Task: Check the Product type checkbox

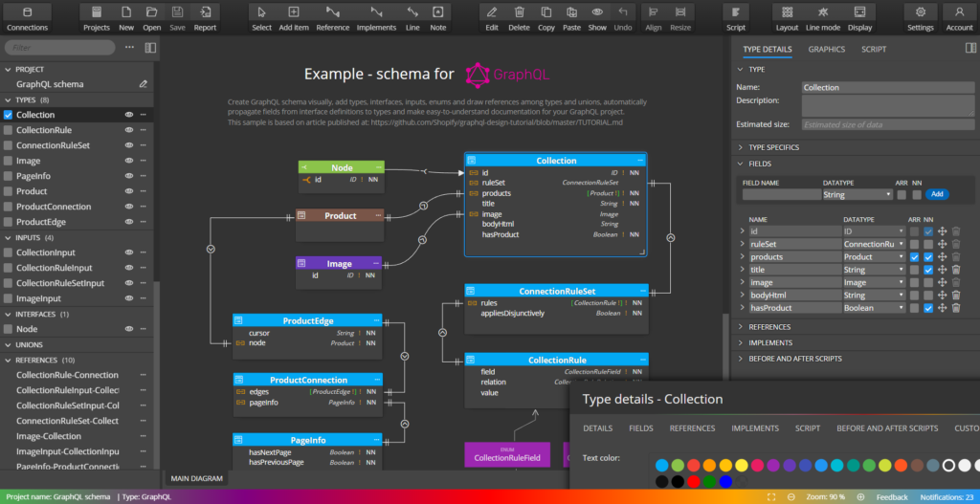Action: [x=8, y=191]
